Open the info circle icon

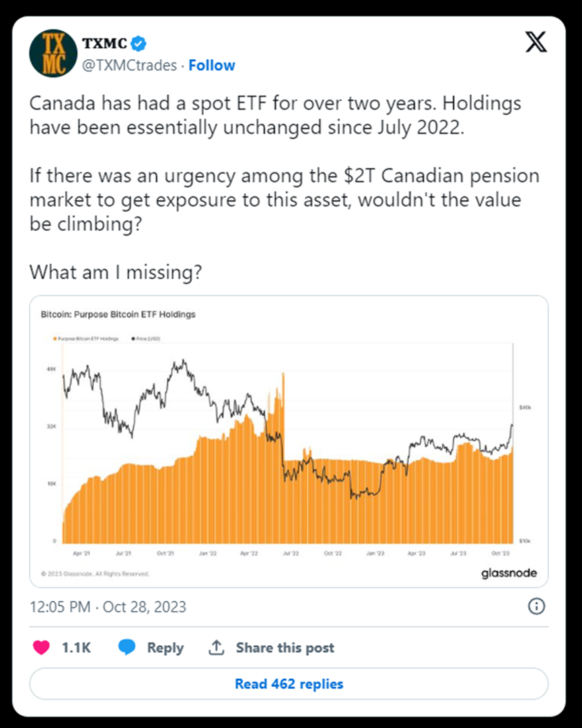tap(536, 606)
